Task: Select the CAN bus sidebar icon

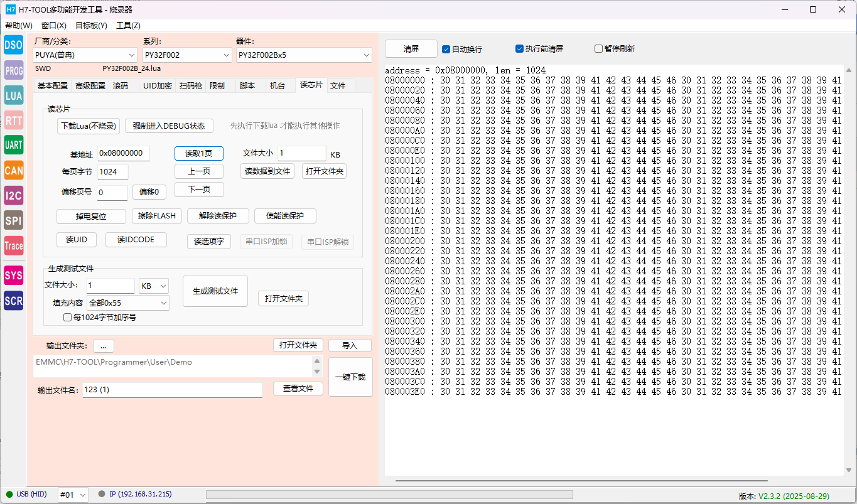Action: tap(13, 170)
